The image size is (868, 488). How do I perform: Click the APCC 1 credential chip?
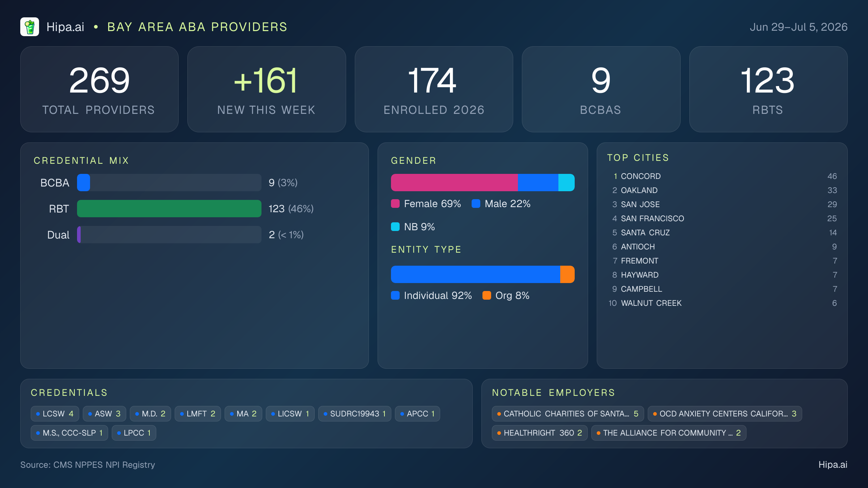(x=417, y=414)
